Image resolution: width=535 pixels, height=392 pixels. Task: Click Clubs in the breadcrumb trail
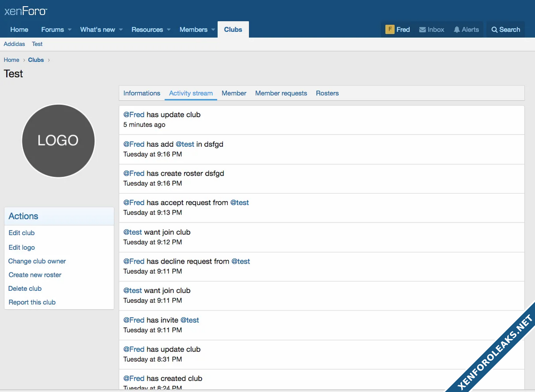coord(36,60)
